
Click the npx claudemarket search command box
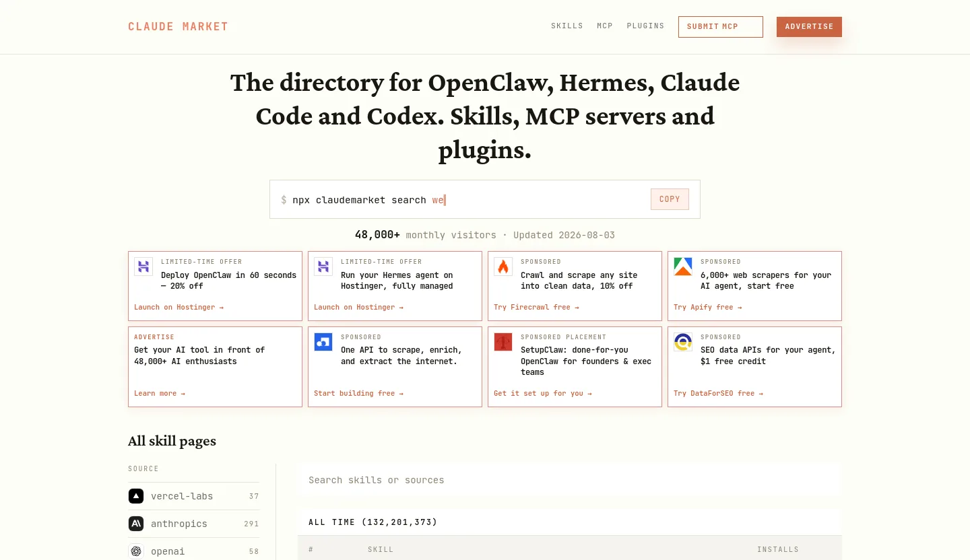click(x=485, y=199)
